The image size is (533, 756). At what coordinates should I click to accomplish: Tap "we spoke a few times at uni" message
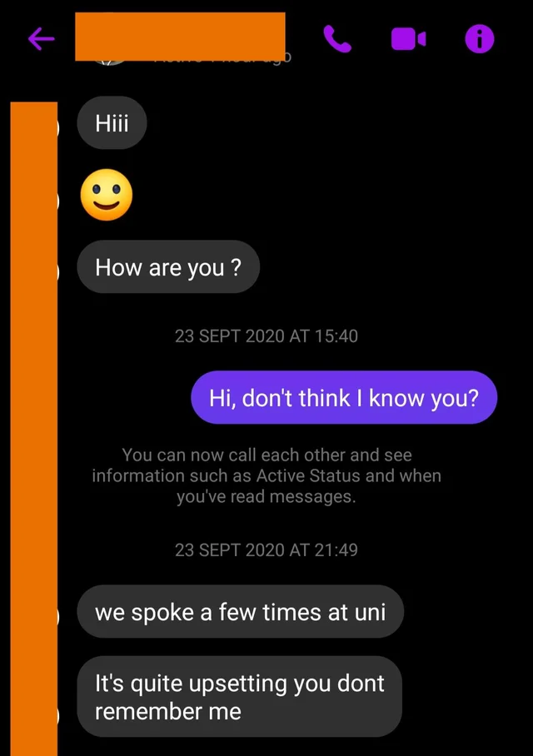pyautogui.click(x=240, y=611)
